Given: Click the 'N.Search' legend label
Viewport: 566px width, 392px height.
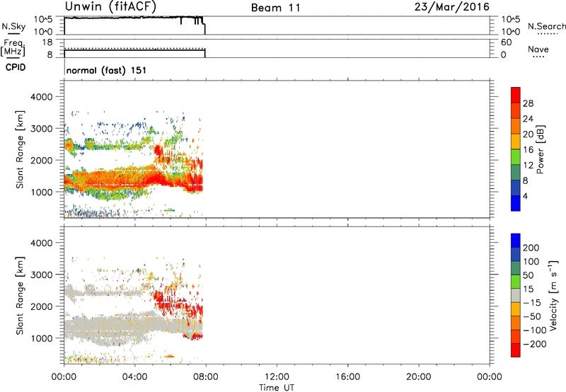Looking at the screenshot, I should click(x=546, y=26).
